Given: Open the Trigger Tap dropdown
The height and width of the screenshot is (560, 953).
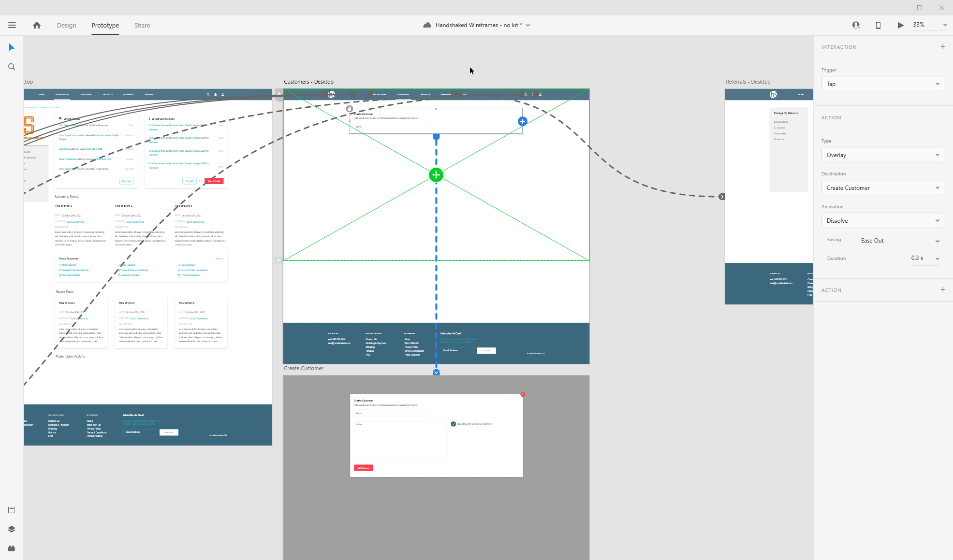Looking at the screenshot, I should click(882, 84).
